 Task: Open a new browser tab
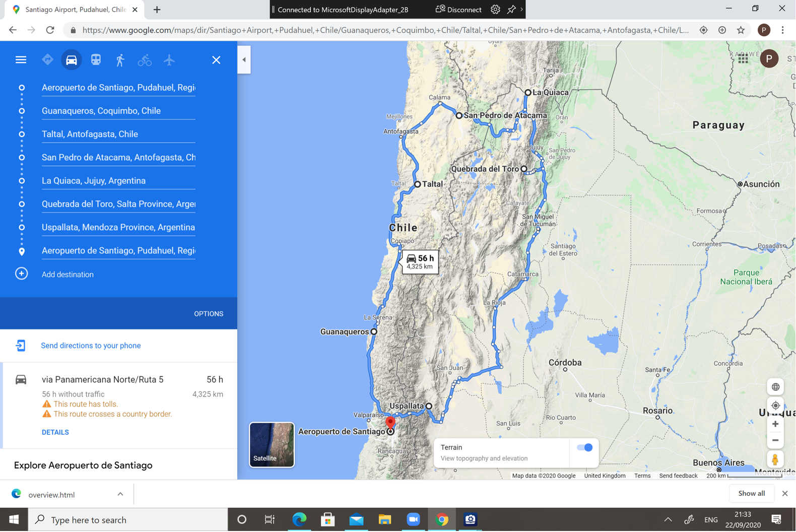[x=157, y=10]
